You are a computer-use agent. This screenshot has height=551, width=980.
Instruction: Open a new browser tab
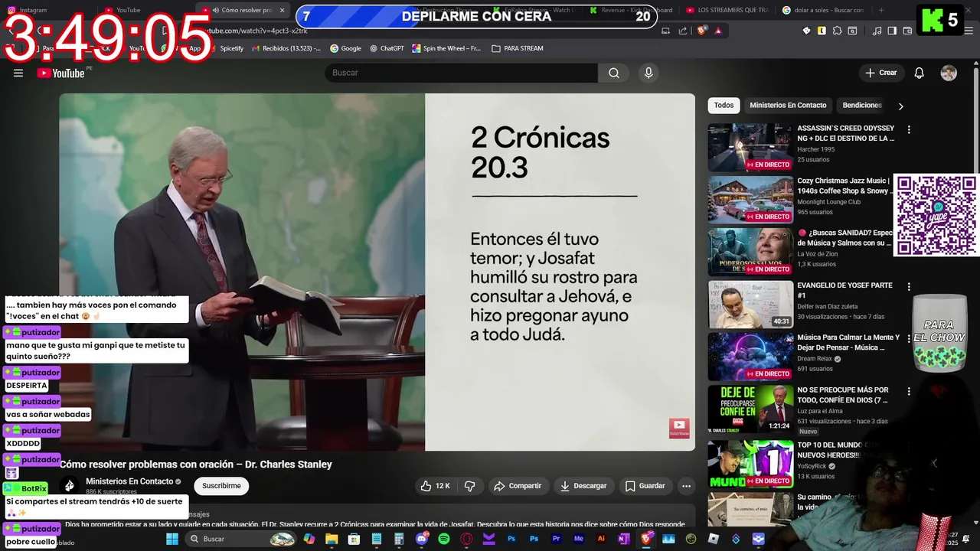(881, 11)
